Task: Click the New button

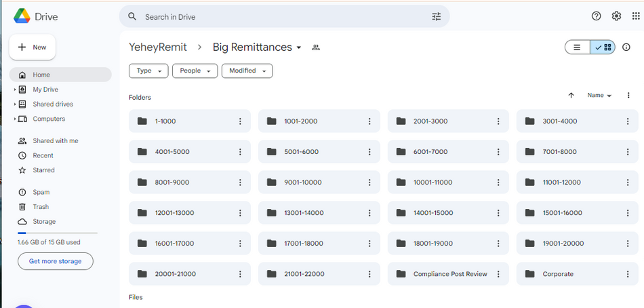Action: tap(33, 47)
